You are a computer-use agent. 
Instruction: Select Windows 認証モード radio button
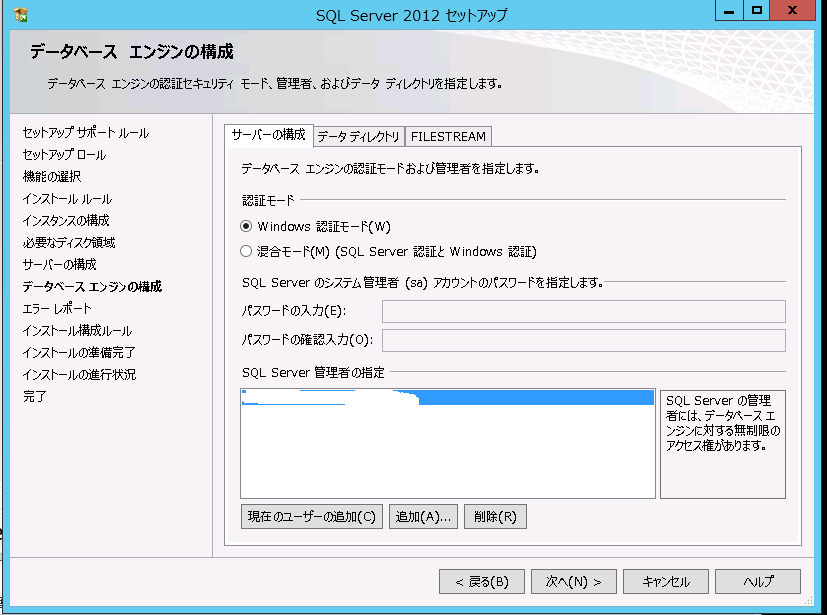coord(246,226)
